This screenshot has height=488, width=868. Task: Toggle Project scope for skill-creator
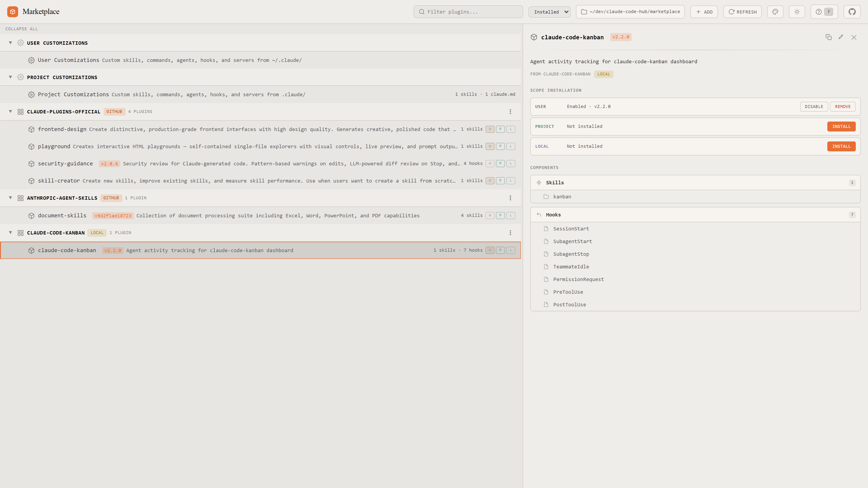coord(500,181)
